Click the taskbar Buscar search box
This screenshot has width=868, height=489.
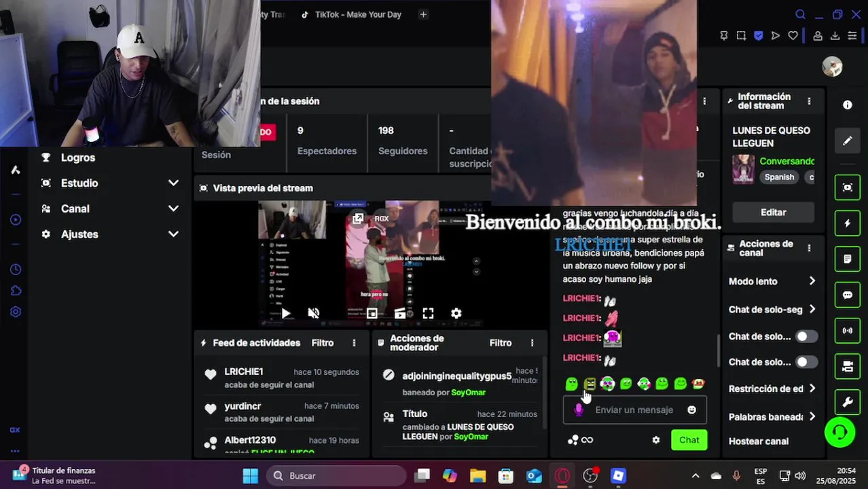coord(336,476)
